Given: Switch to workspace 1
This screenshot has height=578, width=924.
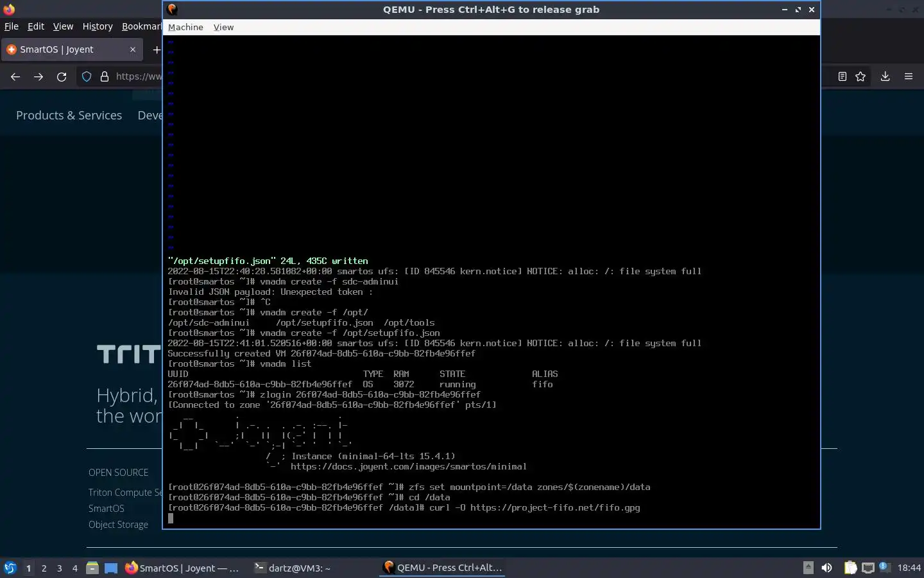Looking at the screenshot, I should pos(28,568).
